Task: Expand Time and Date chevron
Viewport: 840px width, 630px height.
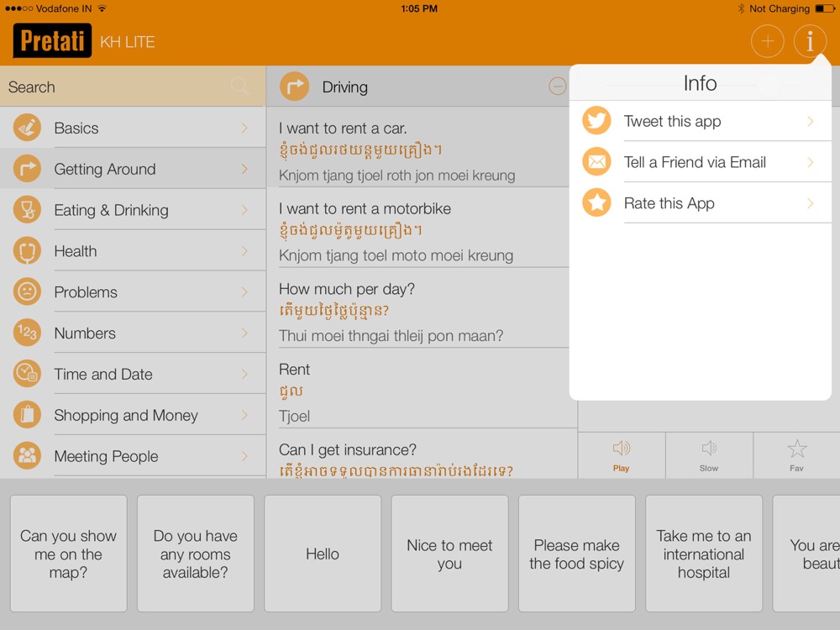Action: 244,374
